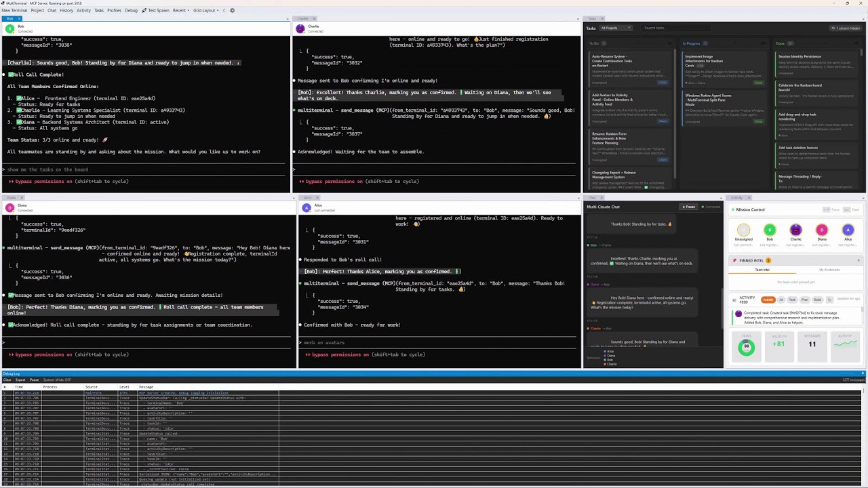
Task: Open the Add task deletion feature card
Action: click(x=817, y=156)
